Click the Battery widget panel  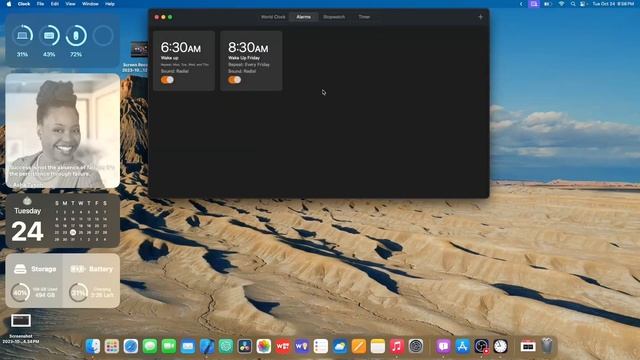(x=91, y=281)
